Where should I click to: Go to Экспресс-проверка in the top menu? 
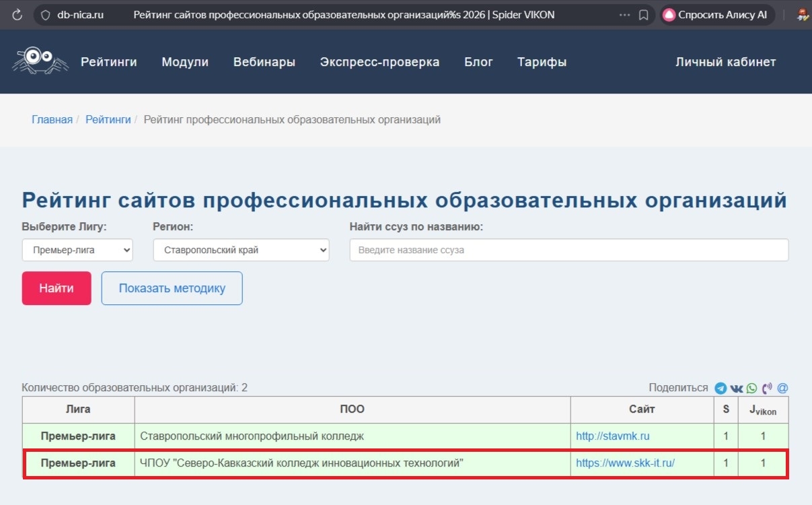379,62
